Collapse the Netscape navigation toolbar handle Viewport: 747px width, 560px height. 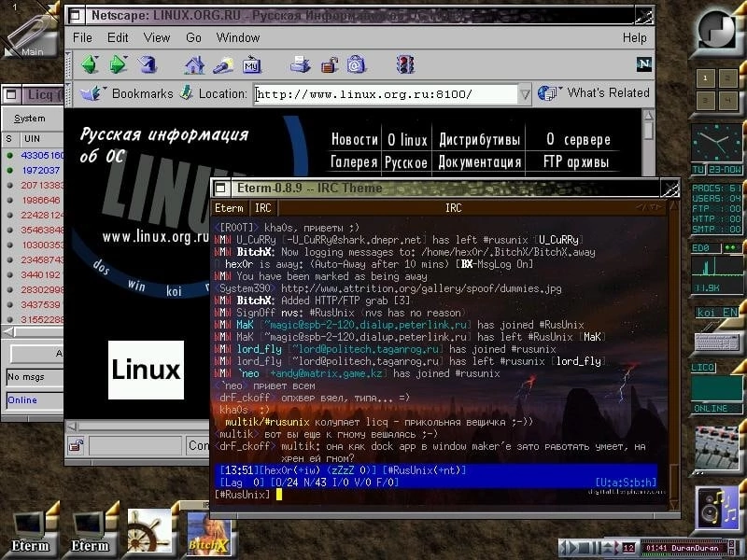[x=68, y=64]
